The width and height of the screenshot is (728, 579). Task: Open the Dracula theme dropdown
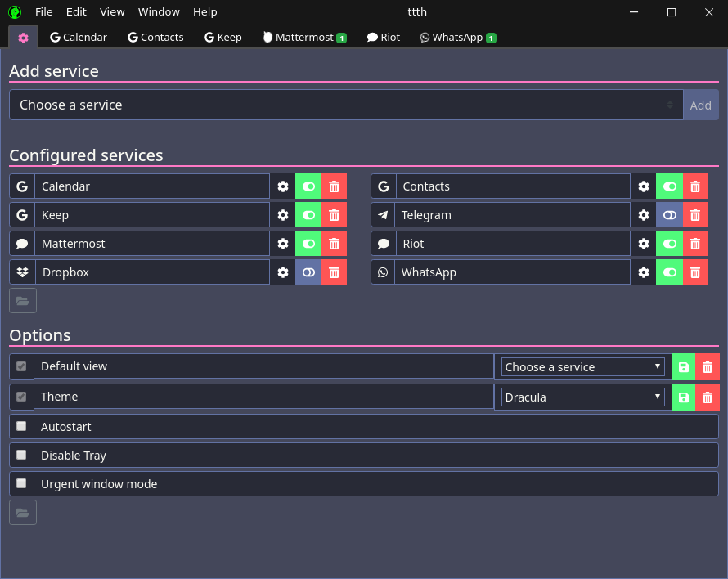coord(582,397)
